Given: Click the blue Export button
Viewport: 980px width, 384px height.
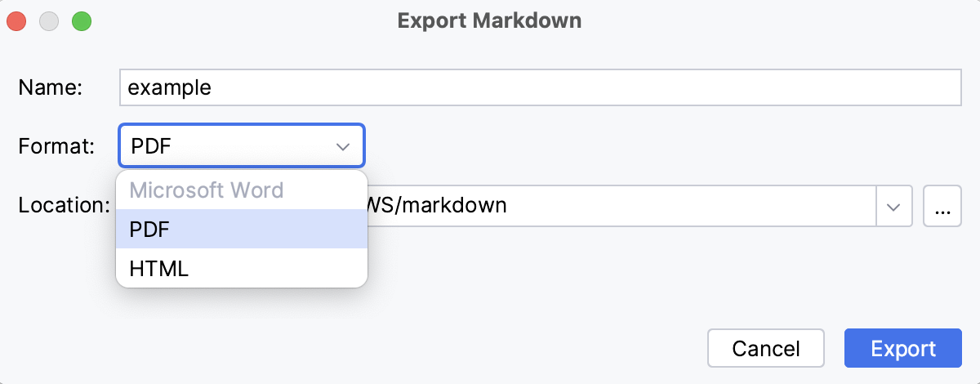Looking at the screenshot, I should coord(903,349).
